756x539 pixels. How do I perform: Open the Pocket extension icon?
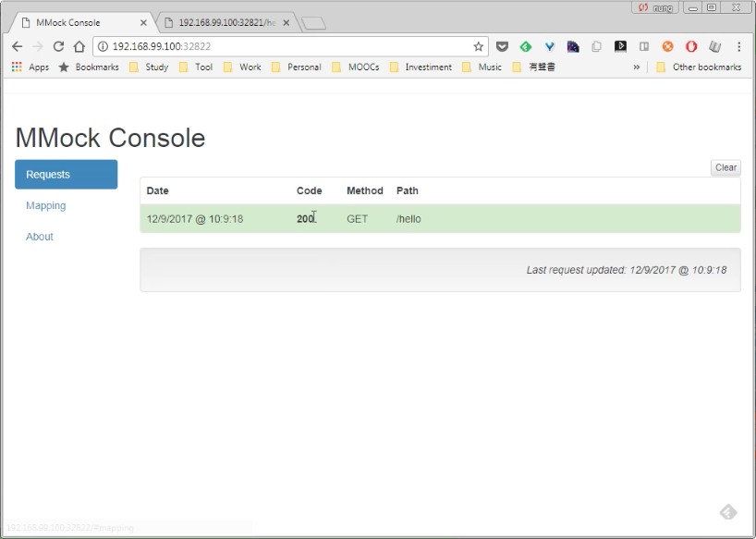click(x=502, y=46)
